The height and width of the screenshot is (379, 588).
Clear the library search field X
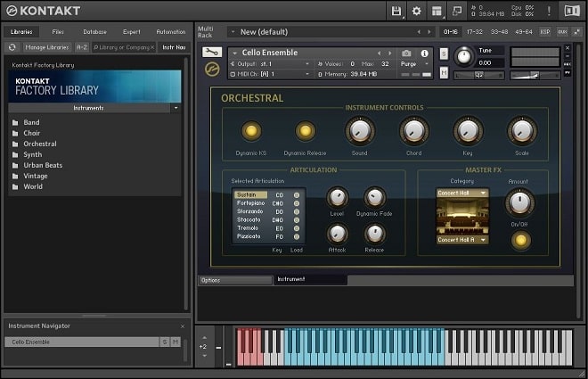click(151, 47)
